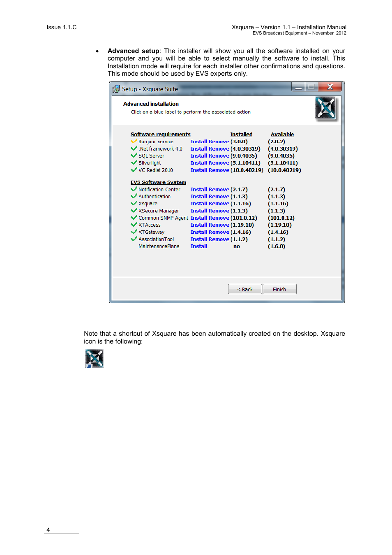Click the green checkmark beside AssociationTool
The image size is (392, 555).
[134, 239]
